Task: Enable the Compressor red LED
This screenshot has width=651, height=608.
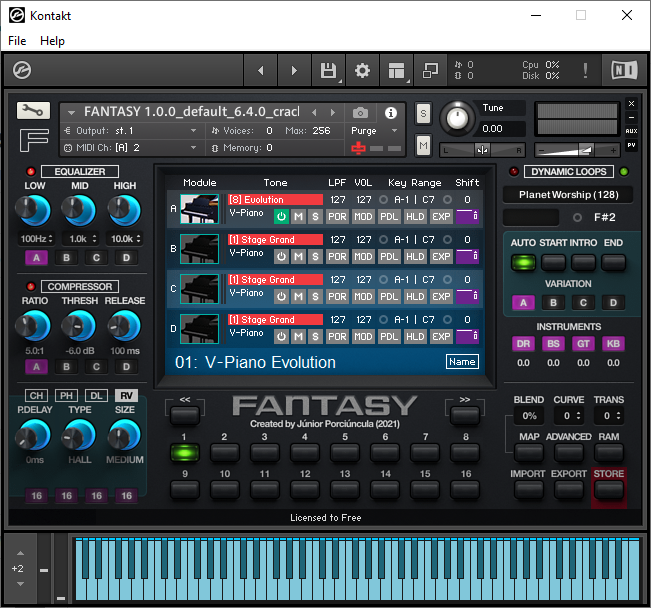Action: click(31, 287)
